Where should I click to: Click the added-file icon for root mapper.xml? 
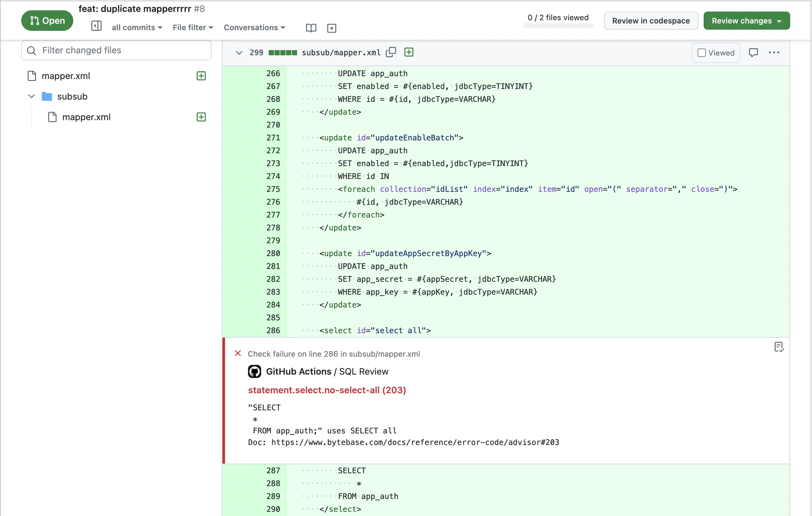[x=201, y=76]
